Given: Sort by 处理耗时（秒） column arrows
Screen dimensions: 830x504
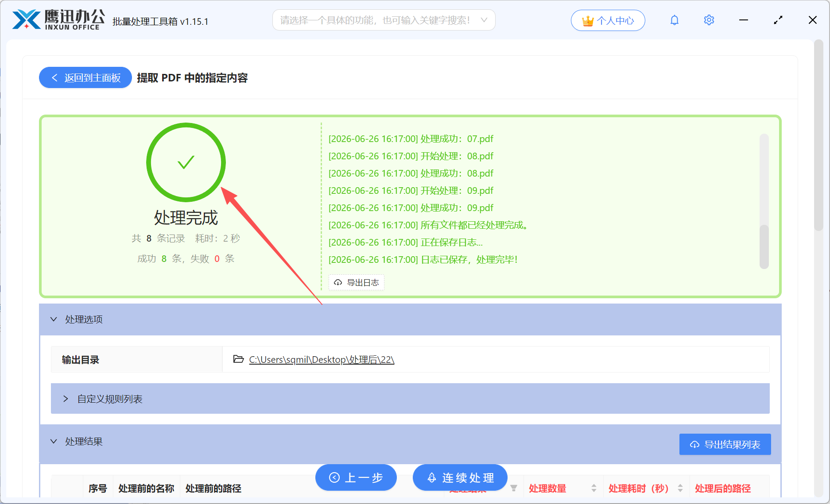Looking at the screenshot, I should point(680,488).
